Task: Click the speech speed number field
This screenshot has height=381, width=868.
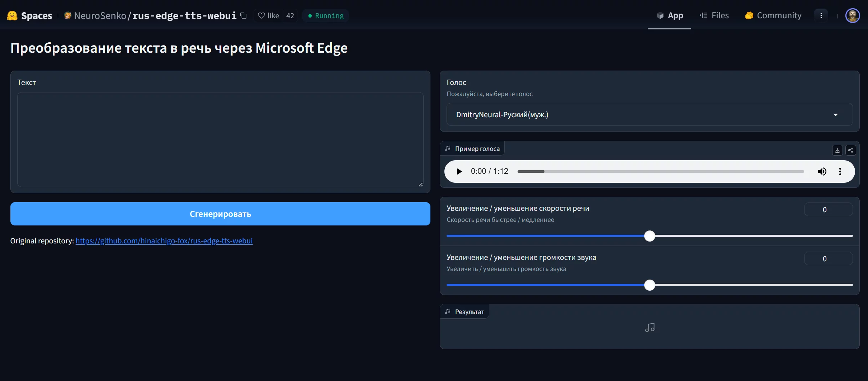Action: click(x=828, y=209)
